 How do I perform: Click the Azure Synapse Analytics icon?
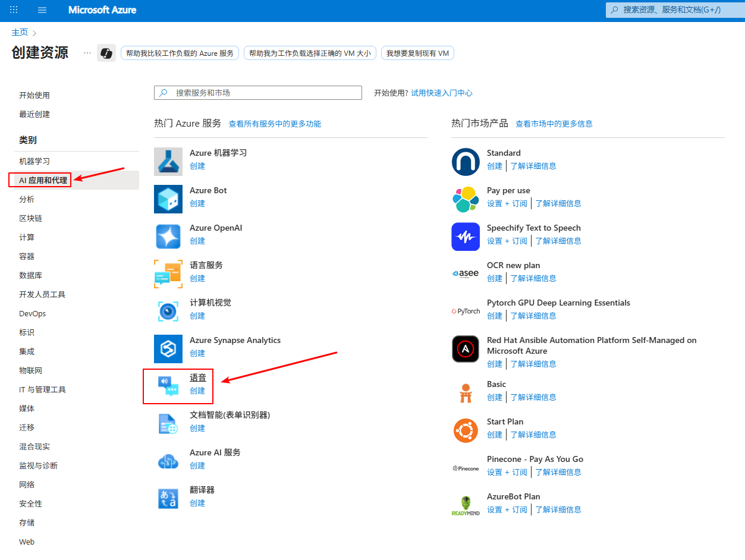168,349
